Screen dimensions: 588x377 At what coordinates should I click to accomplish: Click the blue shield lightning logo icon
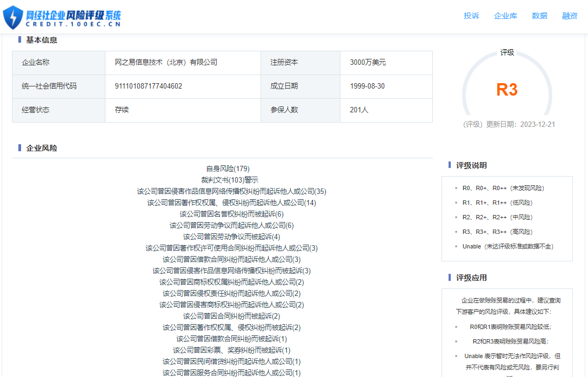(13, 17)
